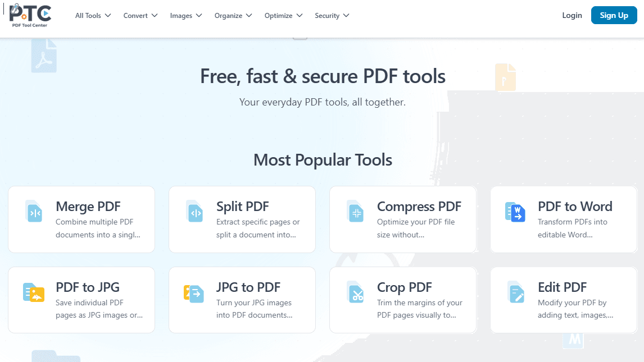
Task: Click 'Trim the margins of your' description
Action: [420, 309]
